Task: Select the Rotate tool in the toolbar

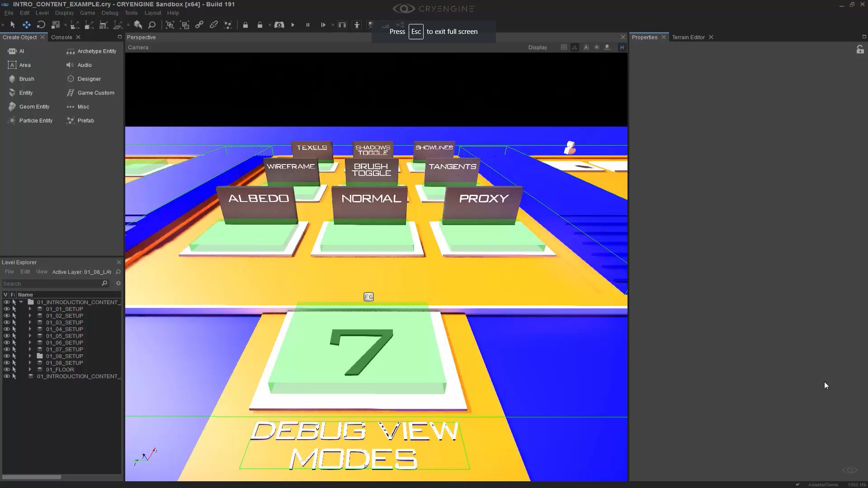Action: point(41,25)
